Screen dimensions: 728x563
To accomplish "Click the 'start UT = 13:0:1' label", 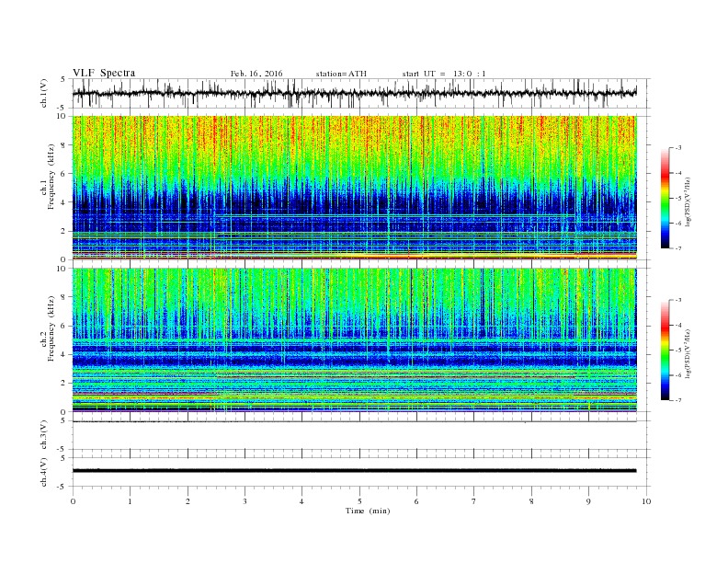I will click(444, 74).
